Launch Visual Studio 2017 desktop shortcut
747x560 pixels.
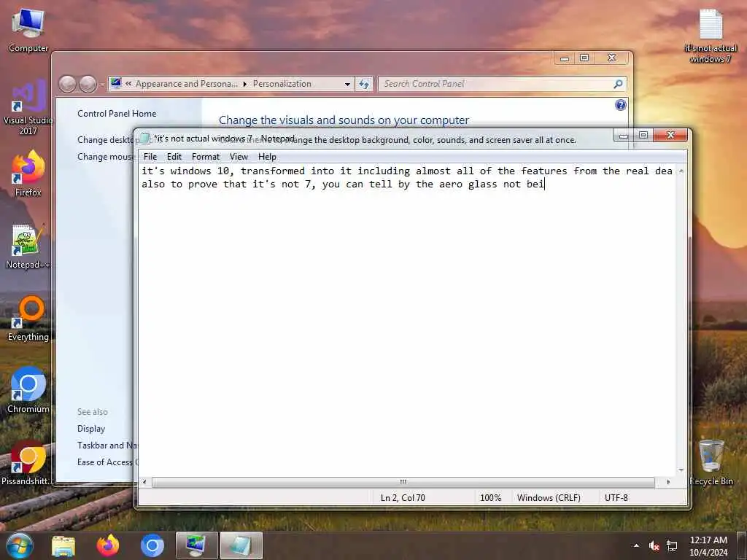point(28,107)
